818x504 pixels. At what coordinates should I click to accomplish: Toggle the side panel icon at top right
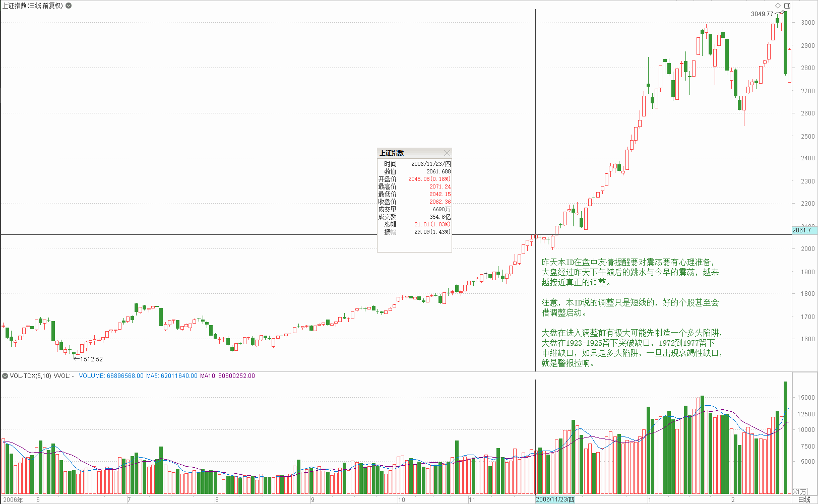pyautogui.click(x=787, y=6)
